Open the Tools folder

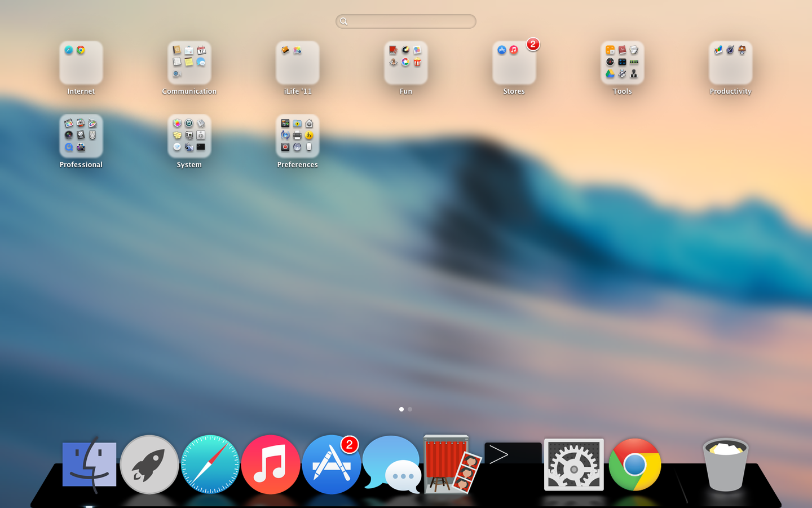click(x=623, y=63)
